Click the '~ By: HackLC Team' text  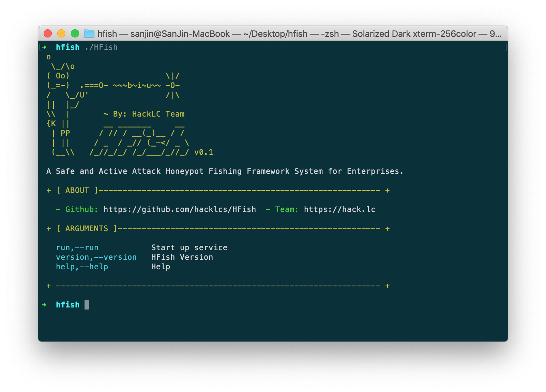coord(144,114)
